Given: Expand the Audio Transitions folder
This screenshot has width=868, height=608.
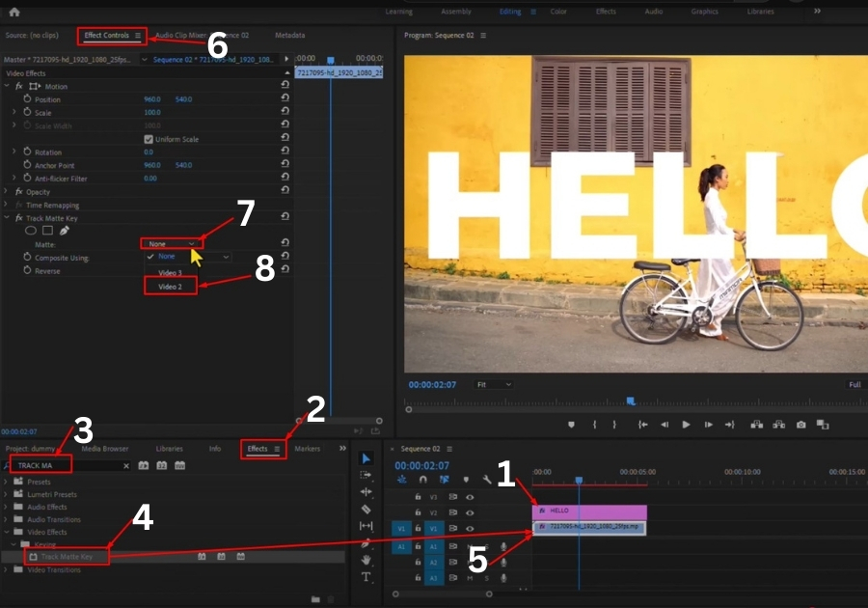Looking at the screenshot, I should tap(6, 519).
